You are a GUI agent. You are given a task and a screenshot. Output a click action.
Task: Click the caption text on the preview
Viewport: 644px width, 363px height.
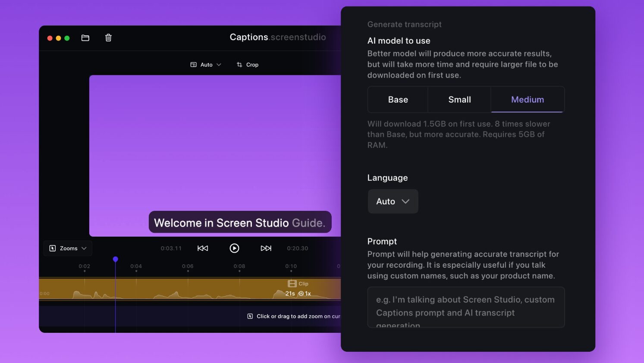click(x=240, y=222)
